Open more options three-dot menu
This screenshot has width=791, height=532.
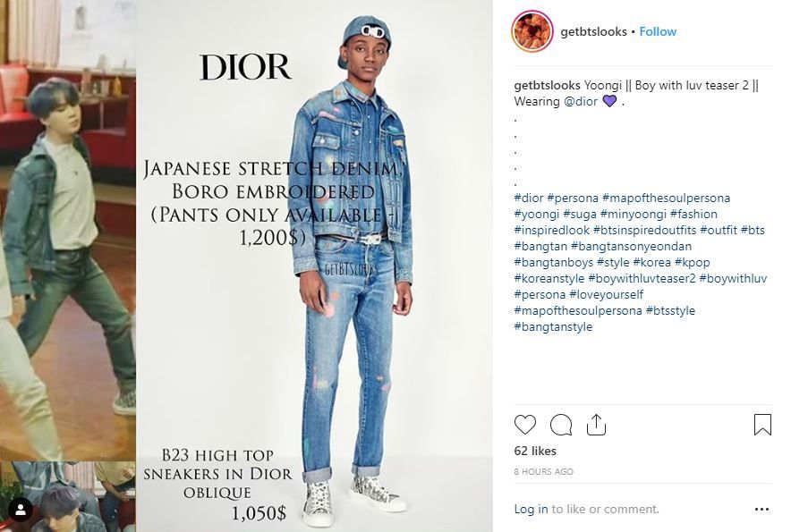(x=761, y=510)
